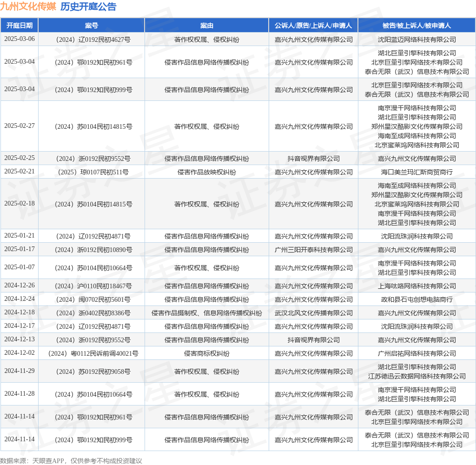
Task: Select case number 粤0112民诉前调40021号
Action: click(x=93, y=353)
